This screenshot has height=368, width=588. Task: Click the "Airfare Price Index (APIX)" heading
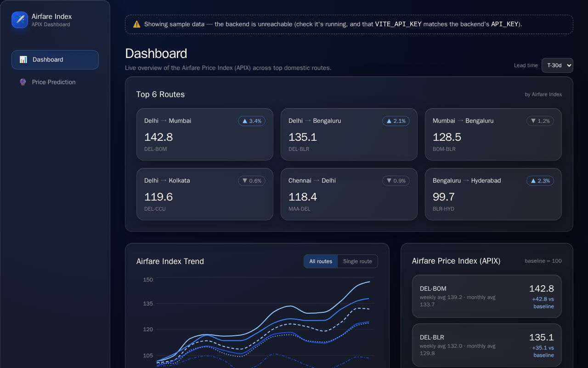(456, 261)
